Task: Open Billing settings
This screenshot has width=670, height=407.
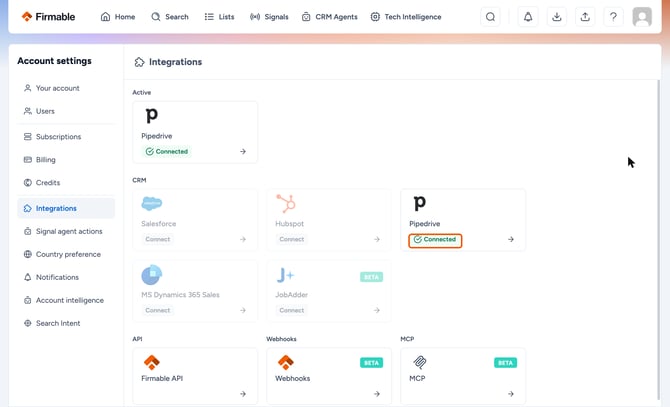Action: 66,160
